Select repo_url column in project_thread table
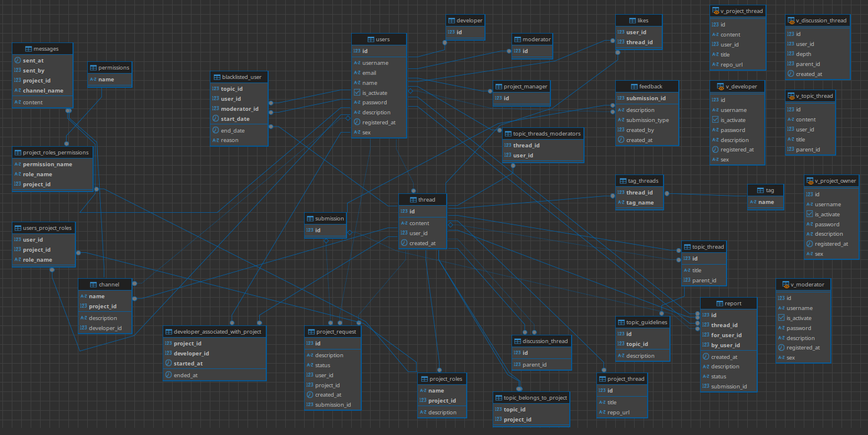This screenshot has width=868, height=435. click(618, 413)
